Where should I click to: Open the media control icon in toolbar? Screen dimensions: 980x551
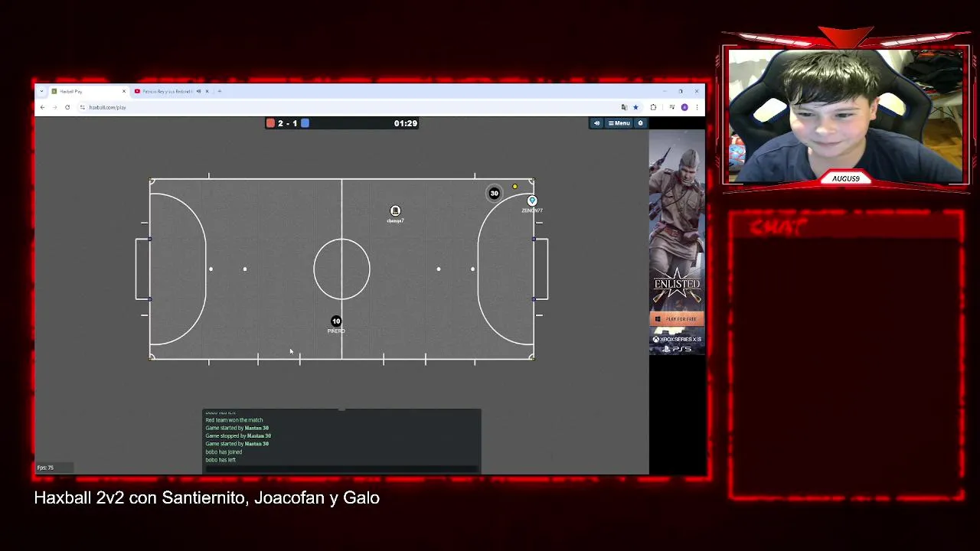pos(672,107)
